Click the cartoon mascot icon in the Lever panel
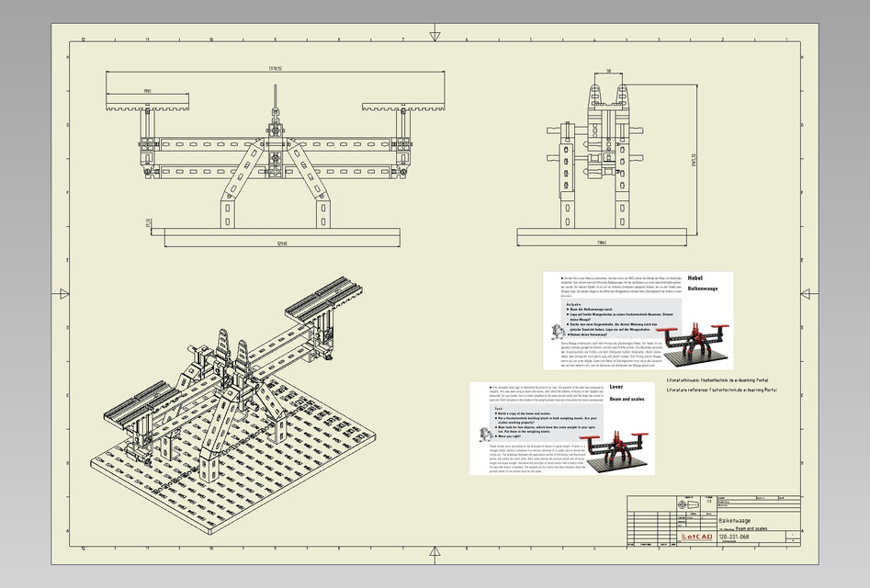 (483, 434)
